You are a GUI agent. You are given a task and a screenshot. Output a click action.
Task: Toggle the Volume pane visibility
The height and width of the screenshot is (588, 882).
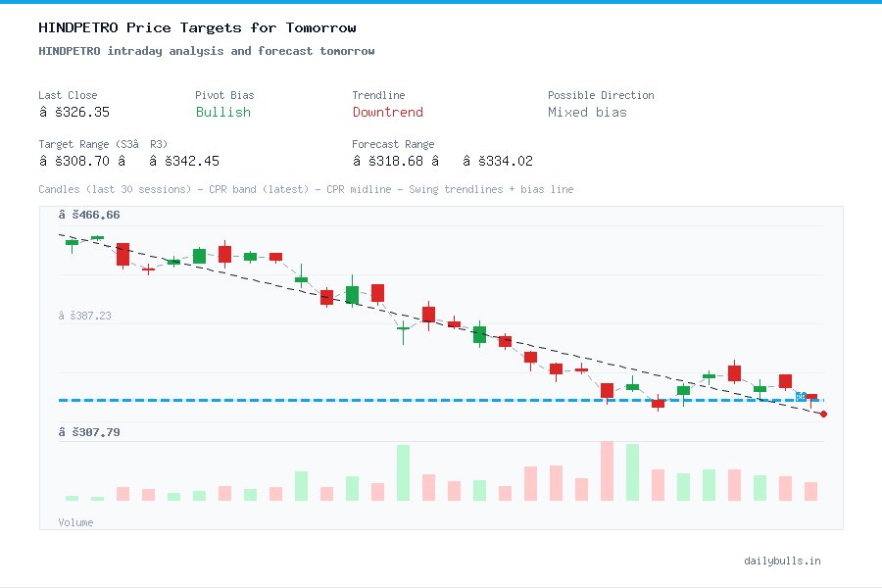(75, 522)
